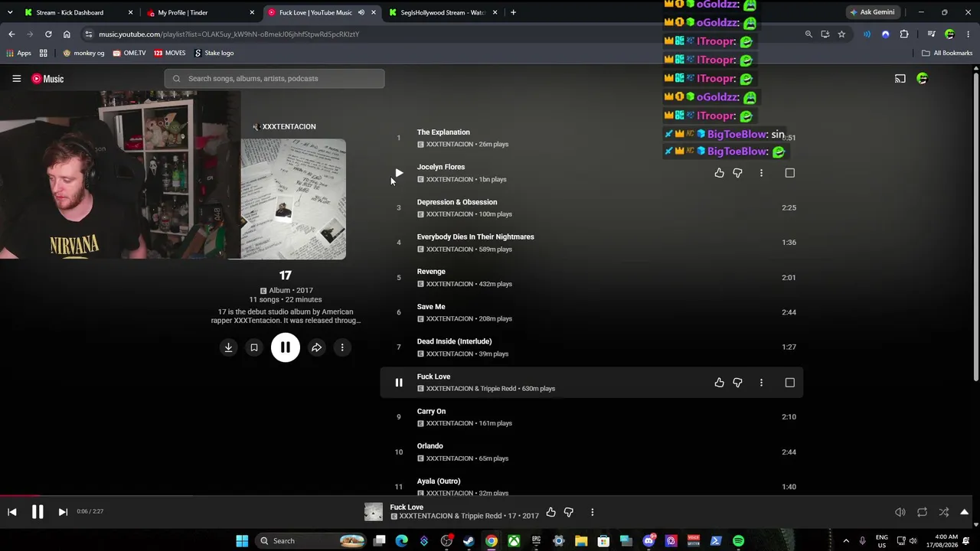Reload the YouTube Music page
The image size is (980, 551).
click(x=48, y=34)
